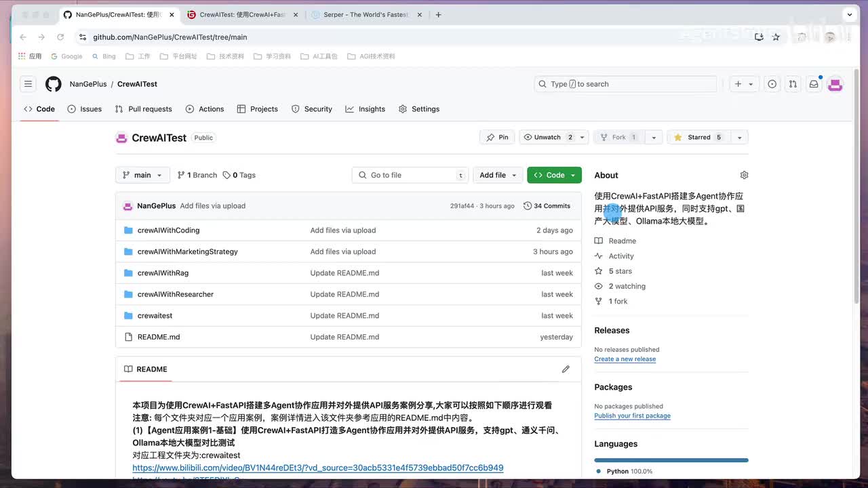Click Publish your first package link
The image size is (868, 488).
(x=633, y=416)
